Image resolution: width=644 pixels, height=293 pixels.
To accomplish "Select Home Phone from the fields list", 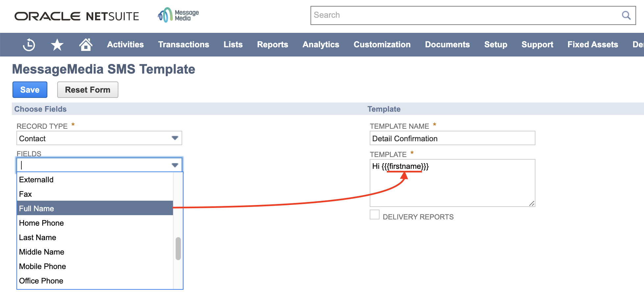I will (x=95, y=223).
